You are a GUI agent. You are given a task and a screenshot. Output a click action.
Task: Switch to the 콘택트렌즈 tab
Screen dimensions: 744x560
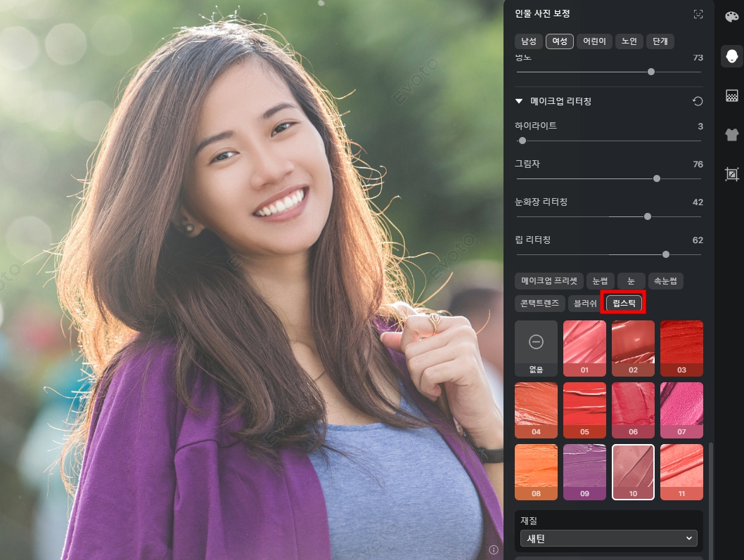pos(539,303)
